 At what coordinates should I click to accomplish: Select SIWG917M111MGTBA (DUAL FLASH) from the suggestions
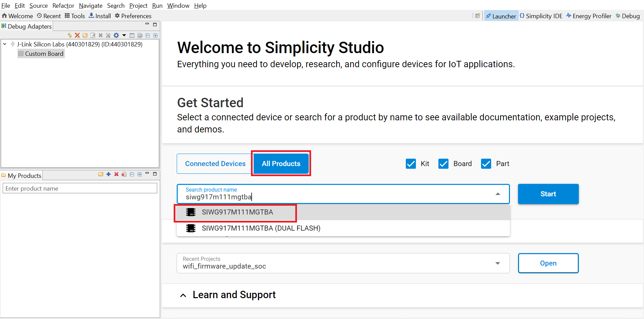(x=261, y=228)
